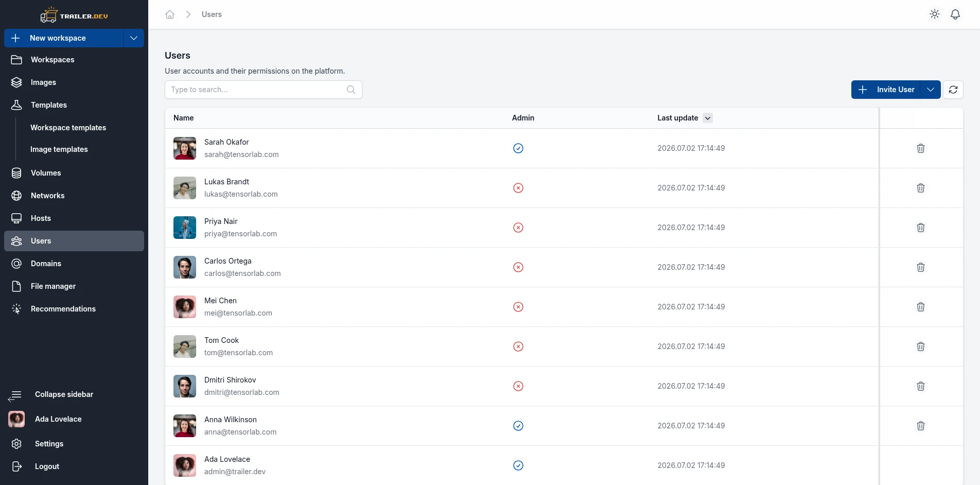
Task: Click the refresh users list button
Action: pyautogui.click(x=953, y=90)
